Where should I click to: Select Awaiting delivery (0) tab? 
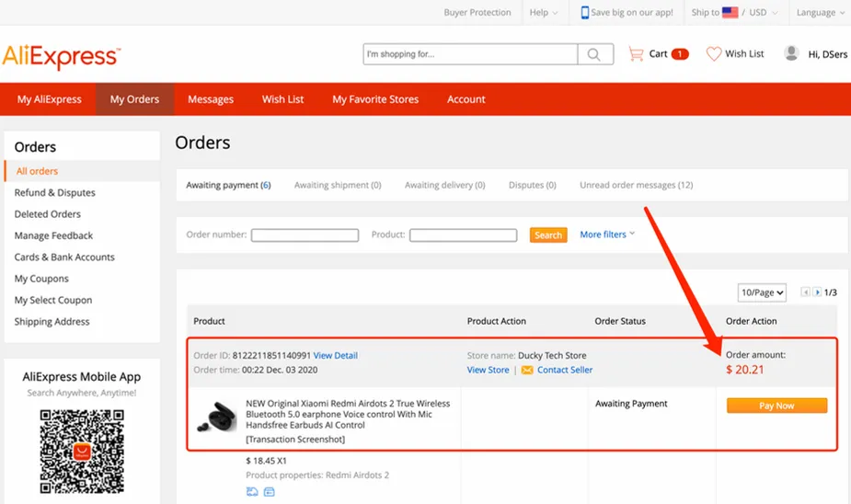[x=445, y=185]
